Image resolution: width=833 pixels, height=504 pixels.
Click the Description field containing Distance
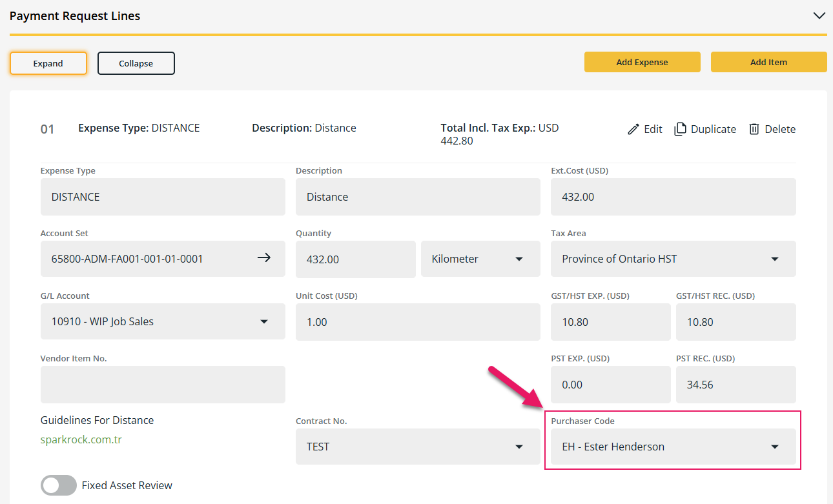pyautogui.click(x=418, y=197)
